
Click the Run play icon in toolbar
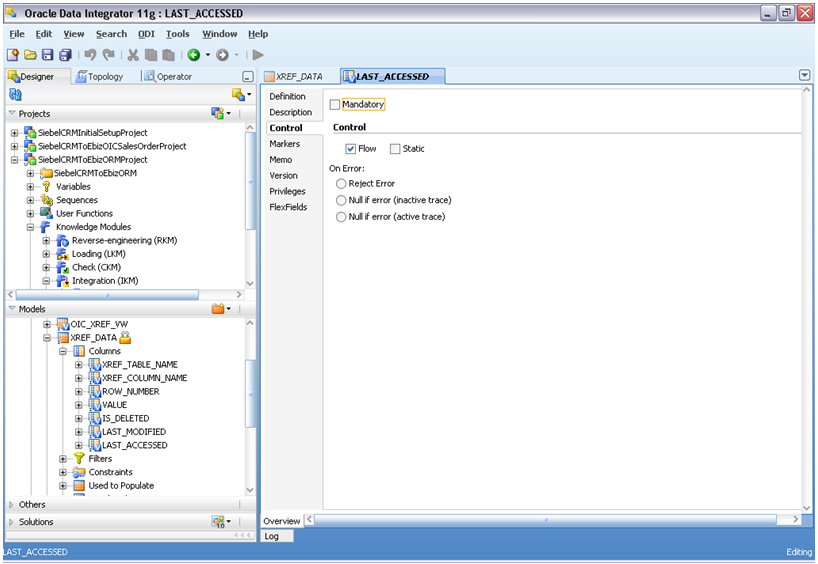click(x=258, y=55)
